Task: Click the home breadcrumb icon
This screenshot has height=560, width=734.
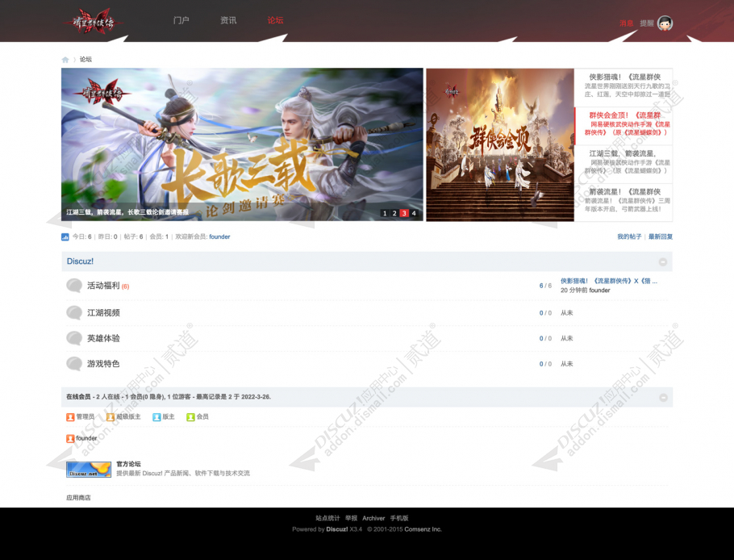Action: [x=65, y=60]
